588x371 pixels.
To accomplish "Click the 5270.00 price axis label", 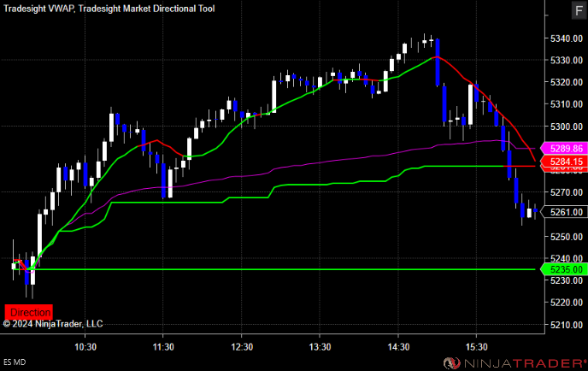I will [567, 192].
